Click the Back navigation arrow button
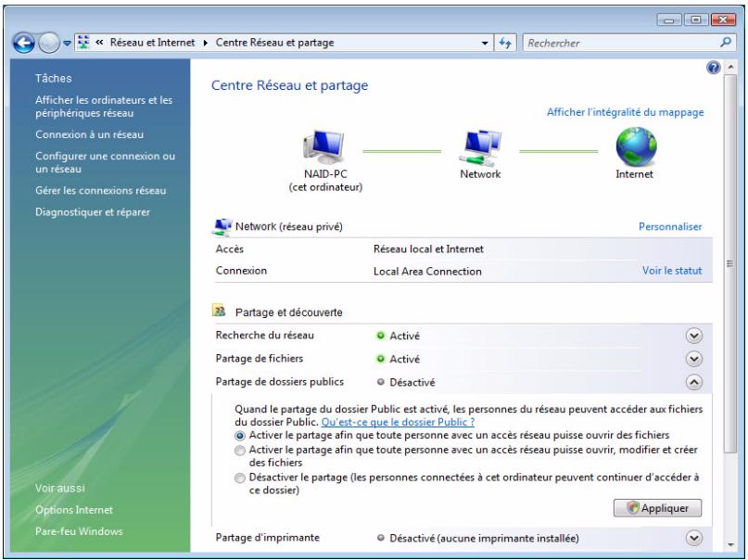 [23, 44]
